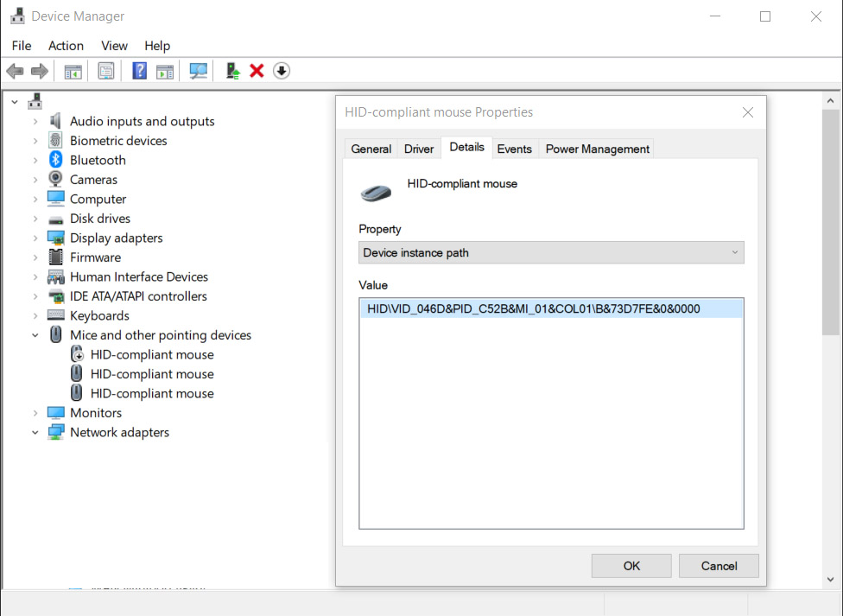
Task: Switch to the Driver tab
Action: 419,149
